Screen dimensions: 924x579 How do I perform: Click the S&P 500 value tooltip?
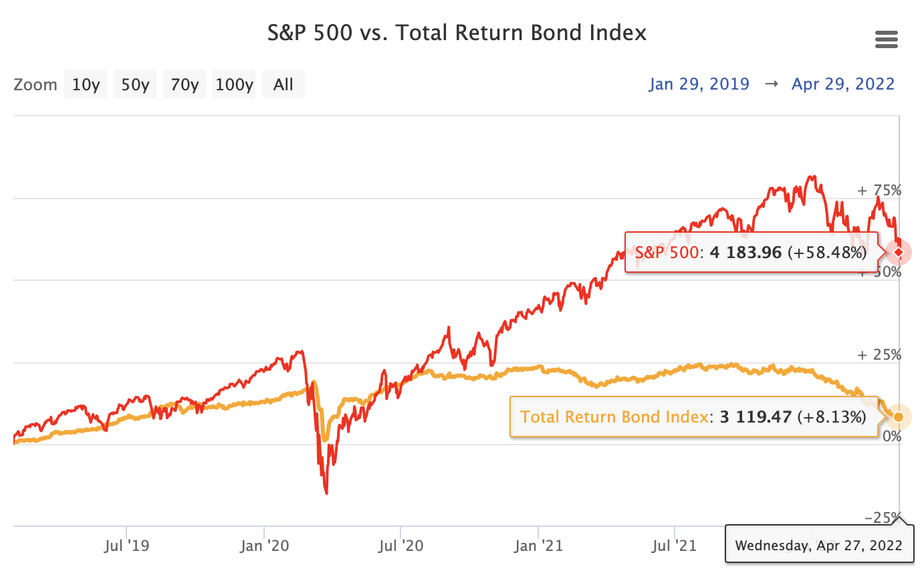click(x=750, y=253)
